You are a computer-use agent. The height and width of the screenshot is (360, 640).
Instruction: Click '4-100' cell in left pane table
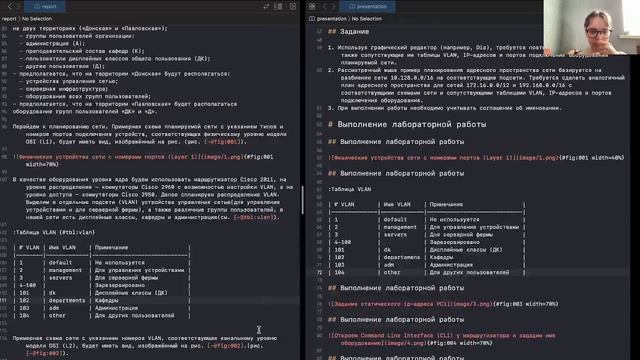click(28, 285)
